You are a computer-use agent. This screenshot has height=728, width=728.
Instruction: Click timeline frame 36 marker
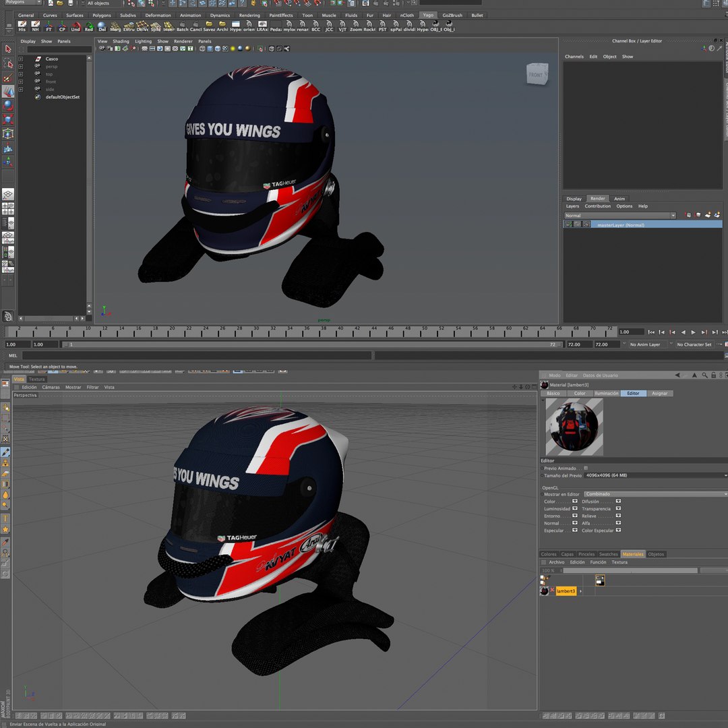[307, 330]
